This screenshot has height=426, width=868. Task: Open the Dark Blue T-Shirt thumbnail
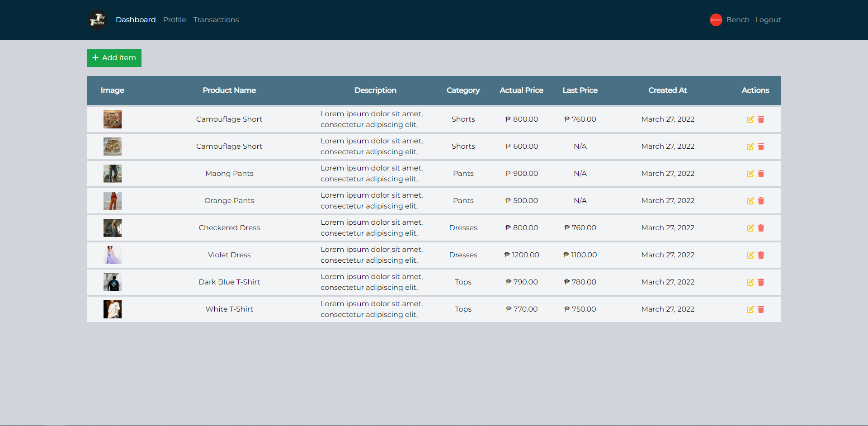(113, 282)
